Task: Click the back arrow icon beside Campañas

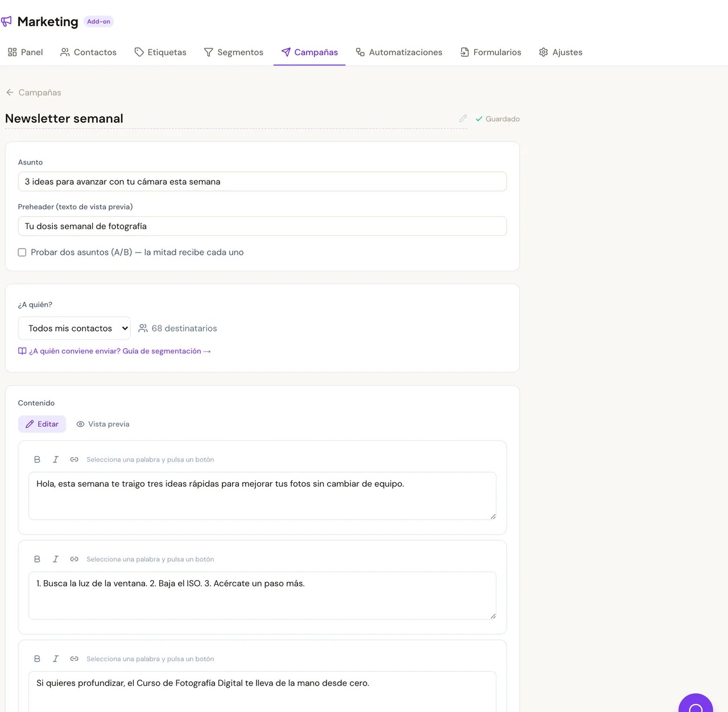Action: (x=10, y=93)
